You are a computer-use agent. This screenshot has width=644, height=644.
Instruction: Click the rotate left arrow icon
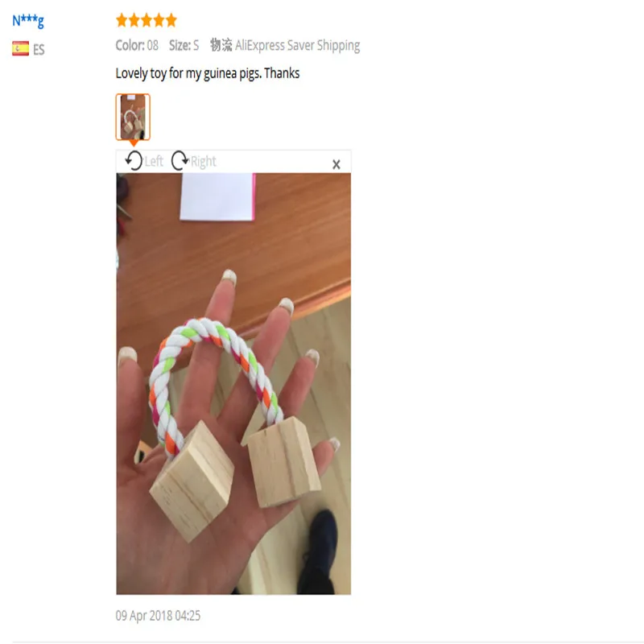[x=134, y=160]
